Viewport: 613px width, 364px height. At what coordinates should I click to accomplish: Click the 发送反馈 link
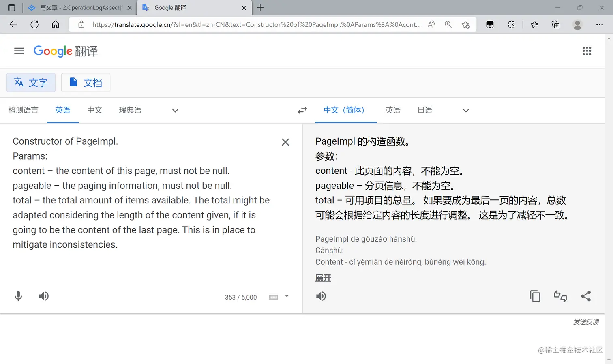tap(586, 322)
